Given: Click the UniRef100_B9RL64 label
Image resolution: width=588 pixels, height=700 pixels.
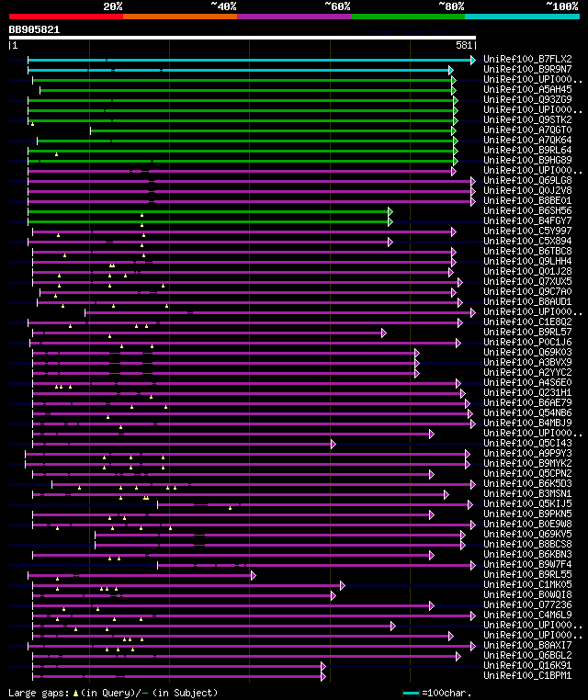Looking at the screenshot, I should pos(527,150).
